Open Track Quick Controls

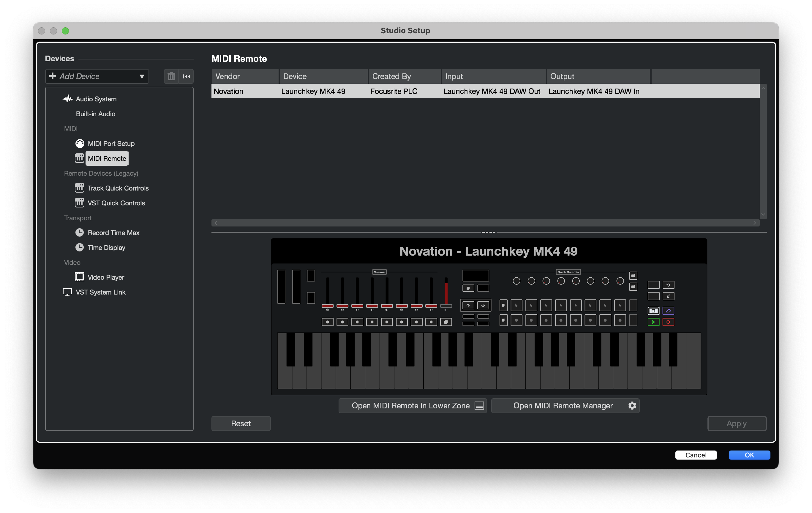[x=118, y=188]
